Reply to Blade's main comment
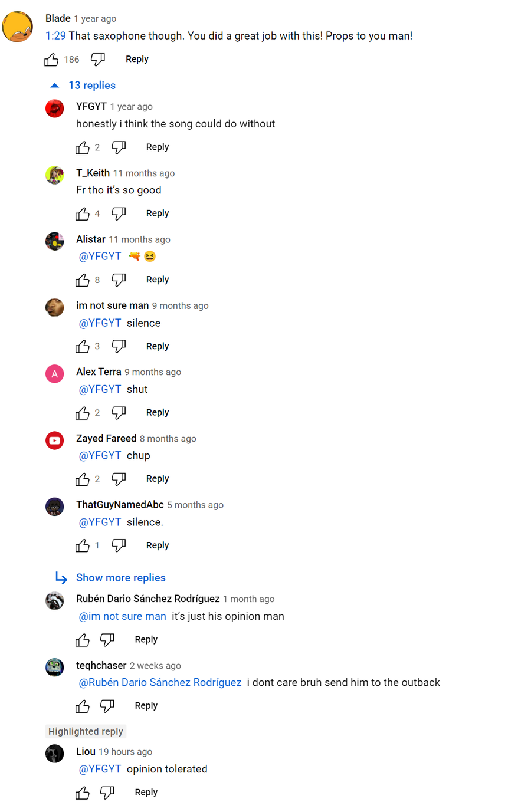 click(x=137, y=59)
